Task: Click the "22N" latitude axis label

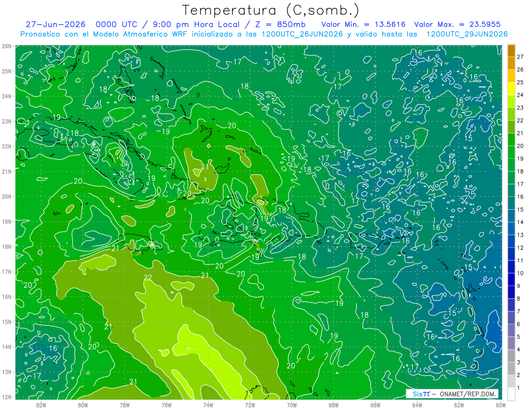Action: click(x=6, y=146)
